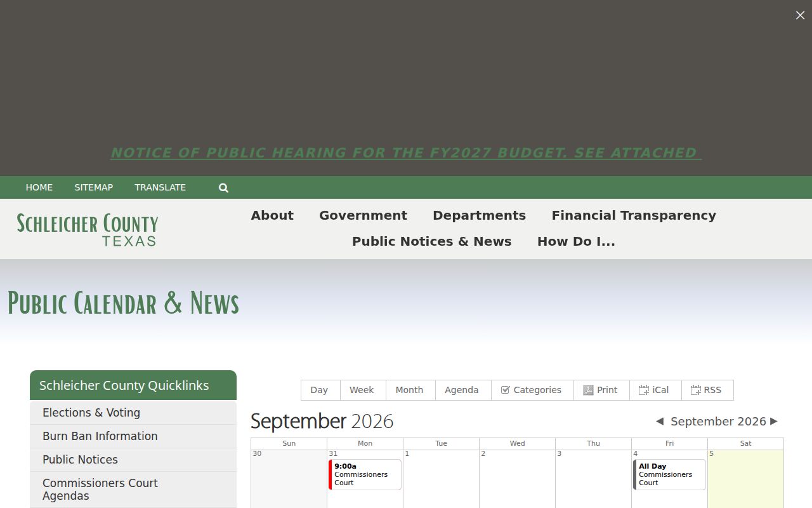Click the Schleicher County Quicklinks header
Image resolution: width=812 pixels, height=508 pixels.
coord(133,385)
